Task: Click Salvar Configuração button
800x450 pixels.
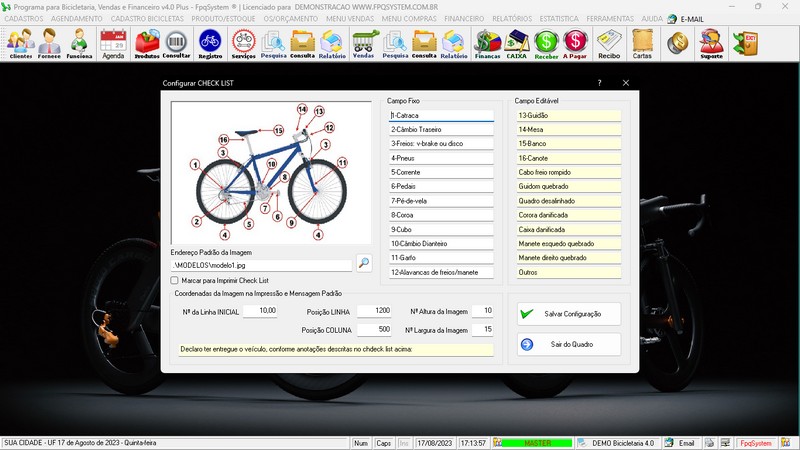Action: (569, 314)
